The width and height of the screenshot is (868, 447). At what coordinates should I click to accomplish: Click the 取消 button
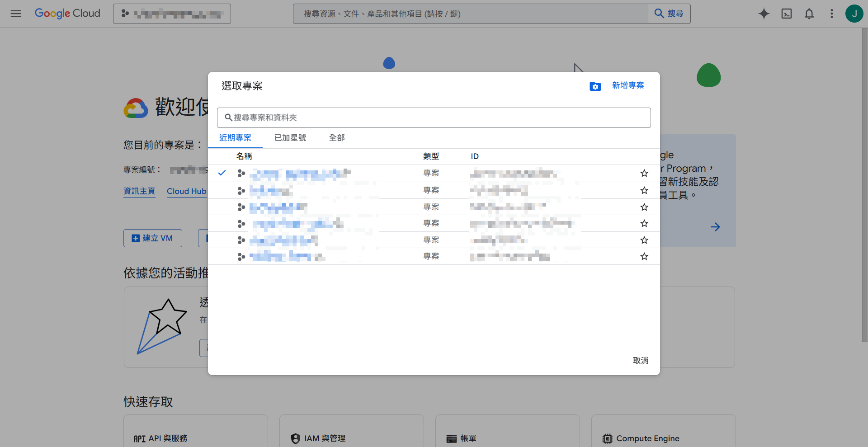pyautogui.click(x=640, y=360)
